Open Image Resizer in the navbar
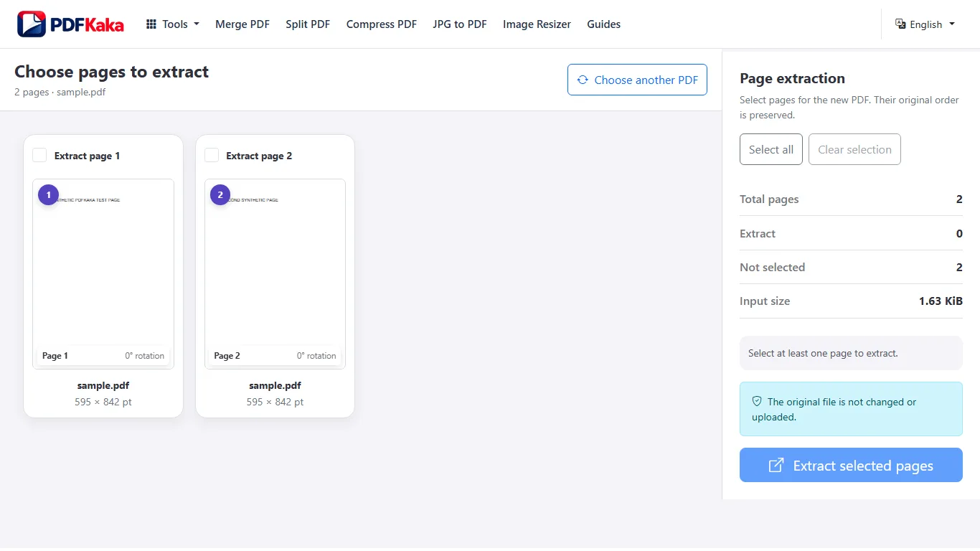Screen dimensions: 980x551 click(537, 24)
